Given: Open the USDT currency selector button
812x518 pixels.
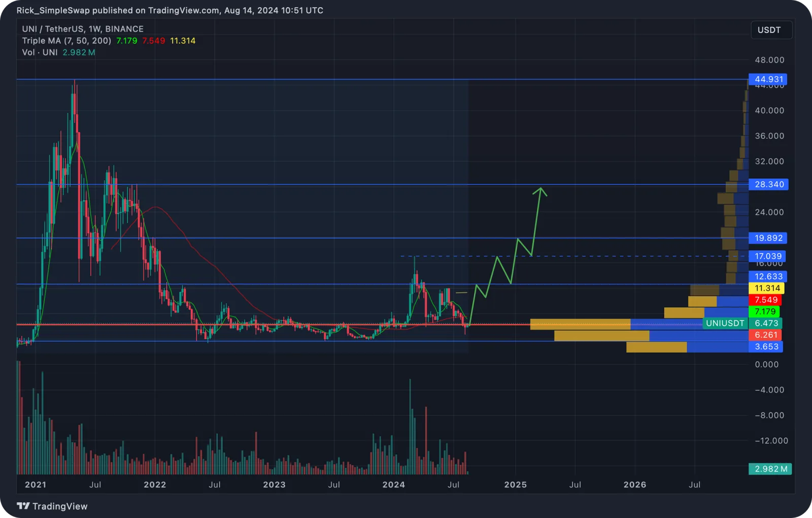Looking at the screenshot, I should 771,30.
